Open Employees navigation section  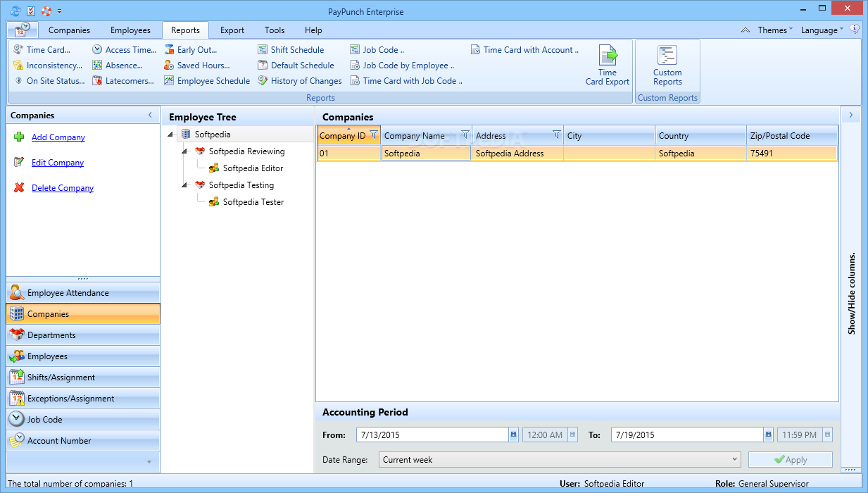coord(83,356)
